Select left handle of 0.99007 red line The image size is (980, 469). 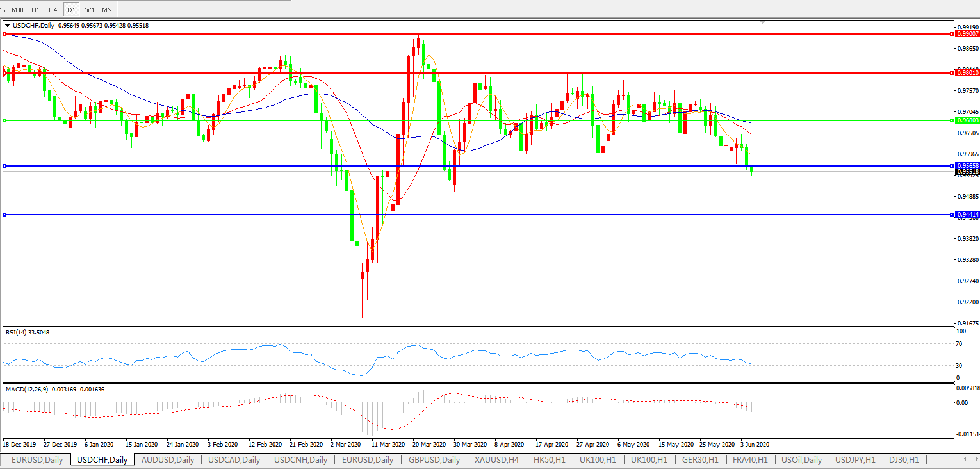4,33
